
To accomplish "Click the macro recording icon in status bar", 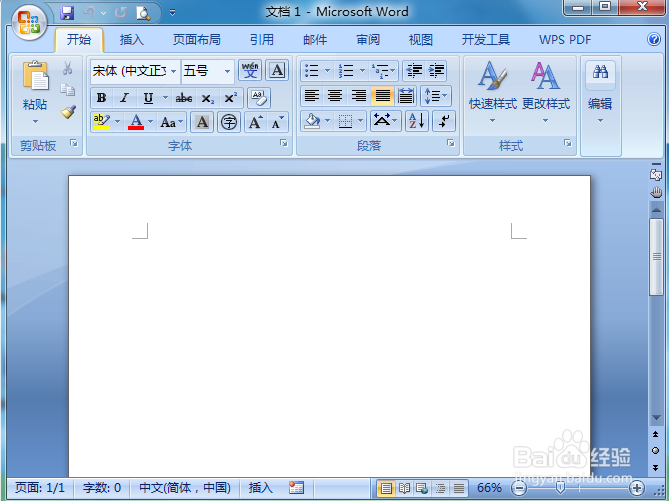I will pyautogui.click(x=296, y=487).
